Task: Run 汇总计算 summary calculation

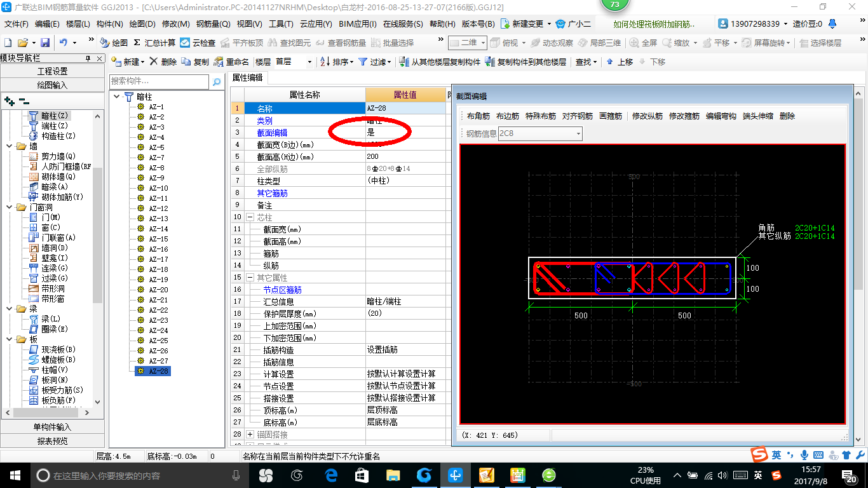Action: 154,43
